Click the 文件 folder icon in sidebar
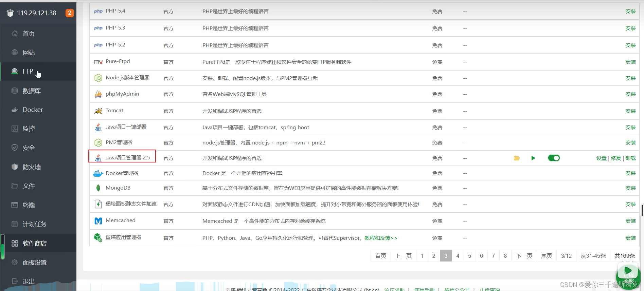 click(x=15, y=186)
